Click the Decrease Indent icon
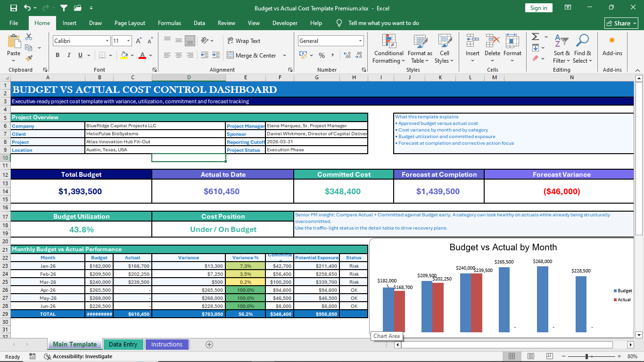The height and width of the screenshot is (362, 644). pyautogui.click(x=204, y=55)
